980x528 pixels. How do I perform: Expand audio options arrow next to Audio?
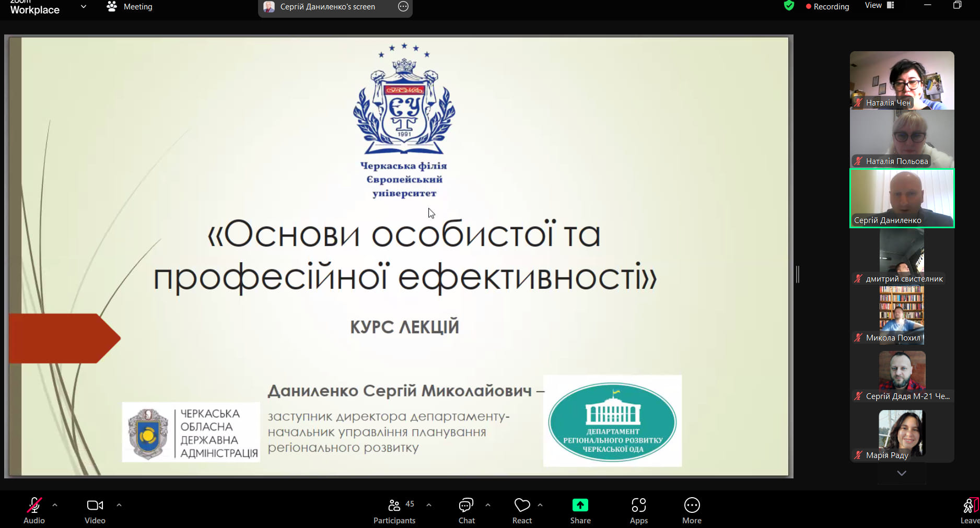coord(55,505)
